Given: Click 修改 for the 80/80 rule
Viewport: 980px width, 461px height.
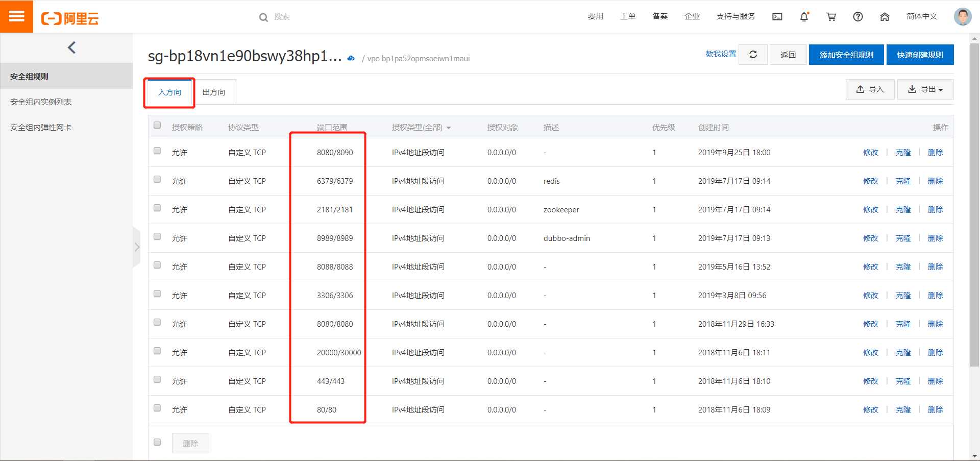Looking at the screenshot, I should pos(871,410).
